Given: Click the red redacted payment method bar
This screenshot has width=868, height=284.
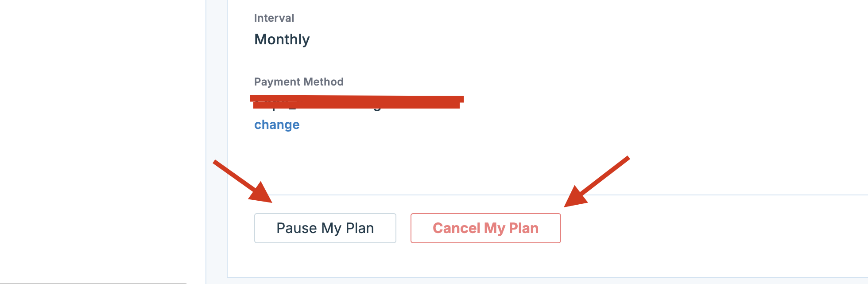Looking at the screenshot, I should pos(356,102).
